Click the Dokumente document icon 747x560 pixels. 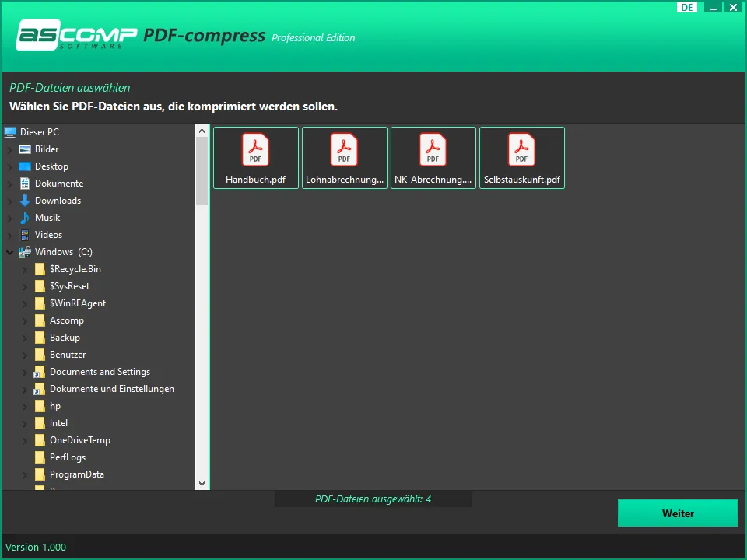[25, 184]
